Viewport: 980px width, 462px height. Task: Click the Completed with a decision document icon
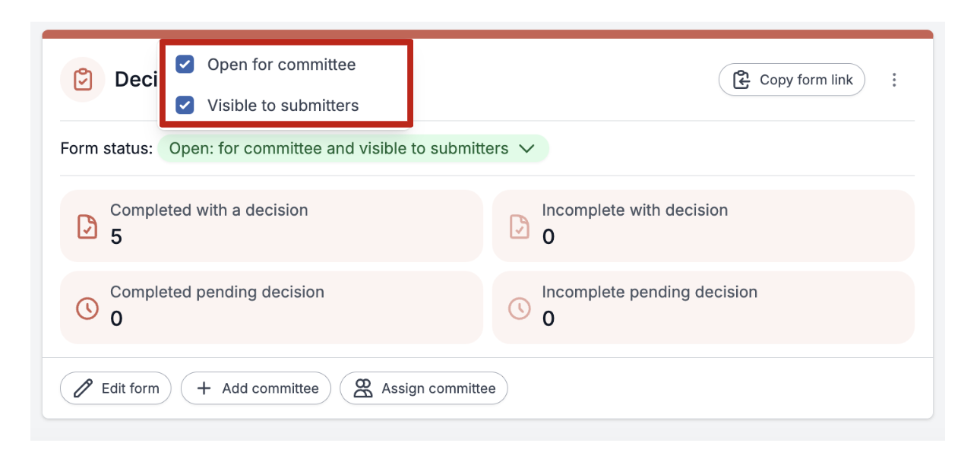tap(87, 226)
